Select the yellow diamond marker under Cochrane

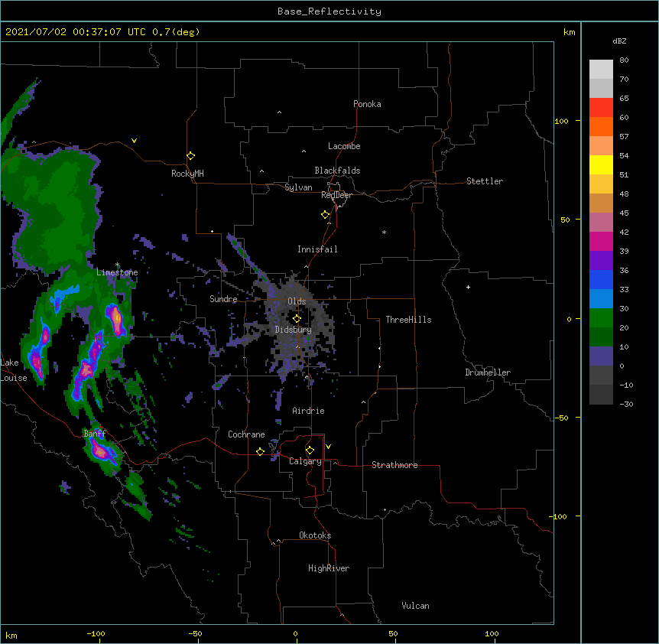(260, 451)
